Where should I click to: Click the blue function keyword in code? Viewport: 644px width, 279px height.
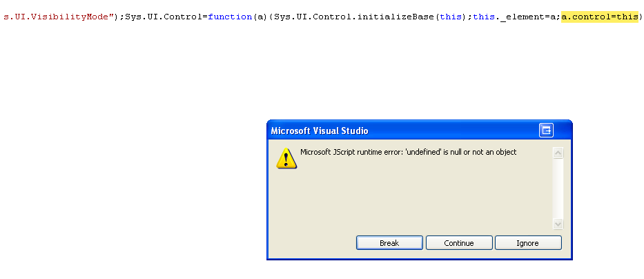coord(230,16)
